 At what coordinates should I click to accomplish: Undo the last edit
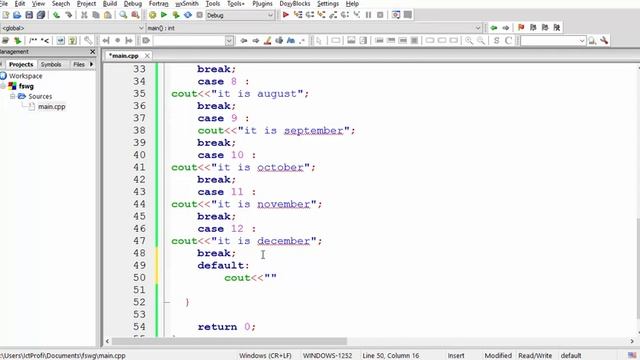pyautogui.click(x=56, y=15)
